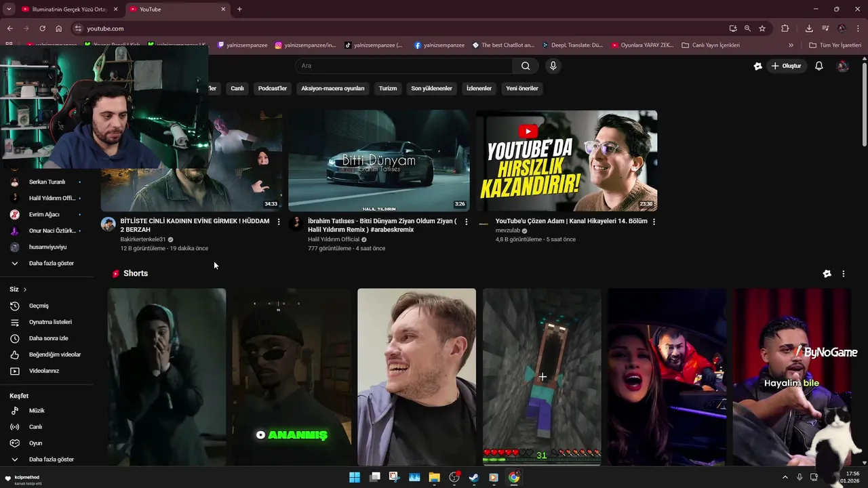Screen dimensions: 868x488
Task: Open the ByNoGame Short with the cat
Action: [791, 377]
